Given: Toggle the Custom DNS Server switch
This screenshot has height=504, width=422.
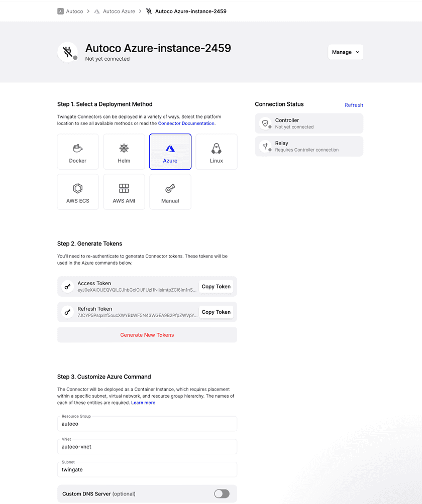Looking at the screenshot, I should [222, 494].
